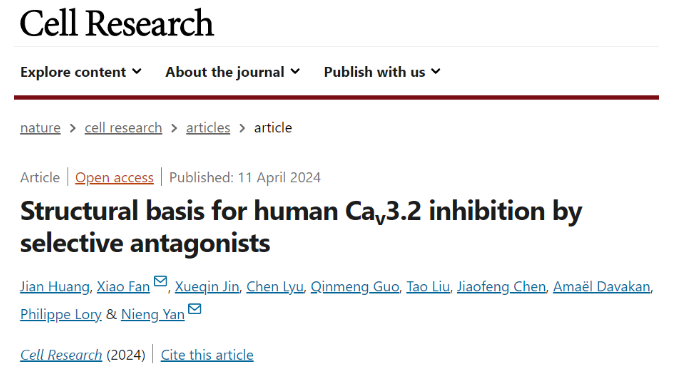Click author Philippe Lory
Viewport: 674px width, 376px height.
61,315
